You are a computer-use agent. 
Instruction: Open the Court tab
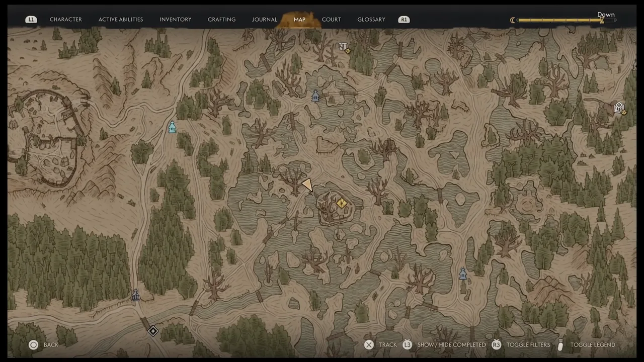click(331, 20)
